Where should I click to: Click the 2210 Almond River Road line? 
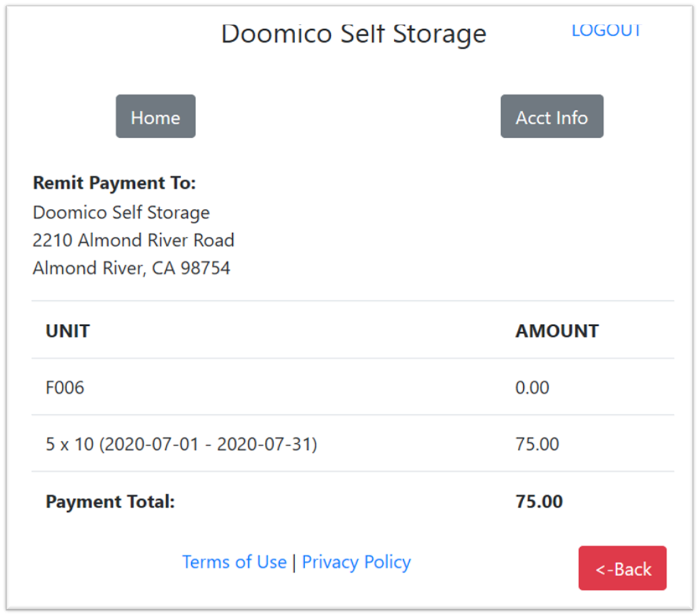134,240
